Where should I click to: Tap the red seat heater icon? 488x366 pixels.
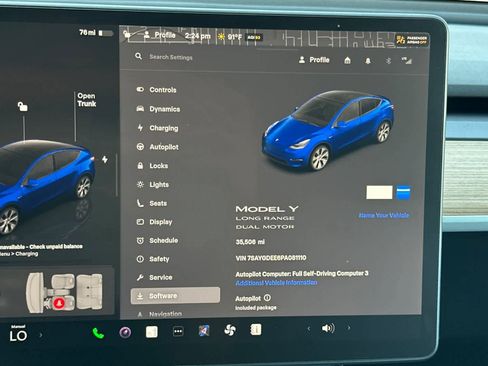click(59, 303)
